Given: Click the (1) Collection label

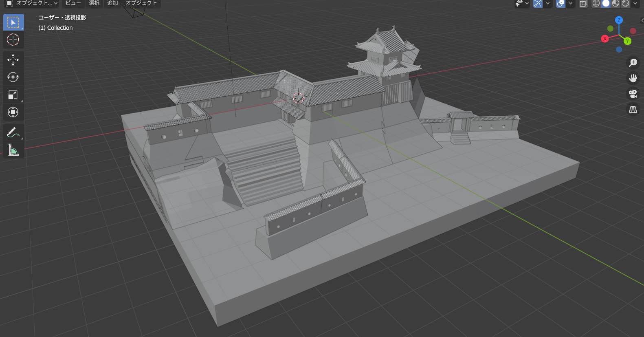Looking at the screenshot, I should (x=55, y=28).
